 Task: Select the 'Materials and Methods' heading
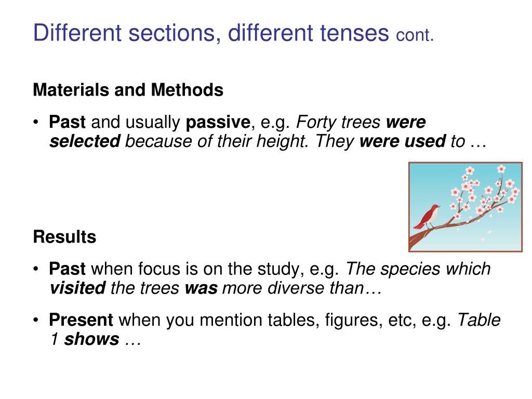point(128,90)
